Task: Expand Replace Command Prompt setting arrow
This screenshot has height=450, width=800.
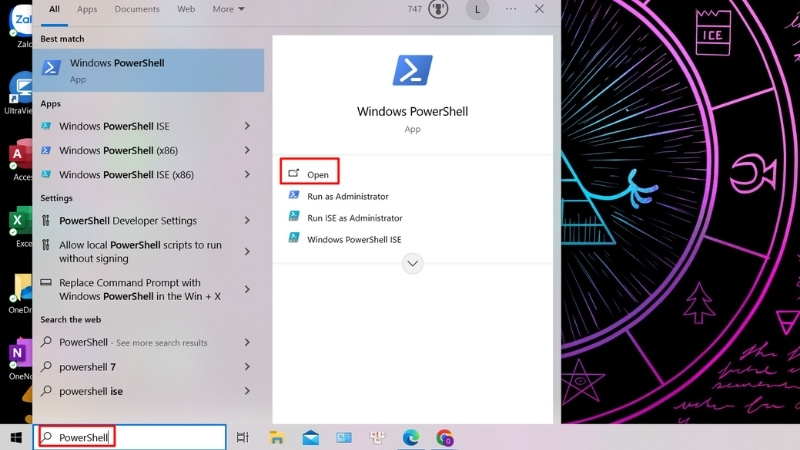Action: tap(247, 289)
